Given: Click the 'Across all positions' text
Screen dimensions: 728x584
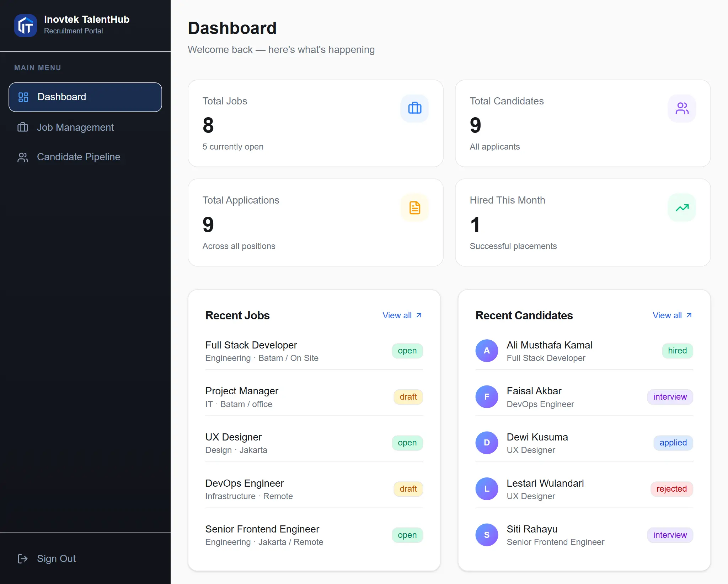Looking at the screenshot, I should (239, 246).
